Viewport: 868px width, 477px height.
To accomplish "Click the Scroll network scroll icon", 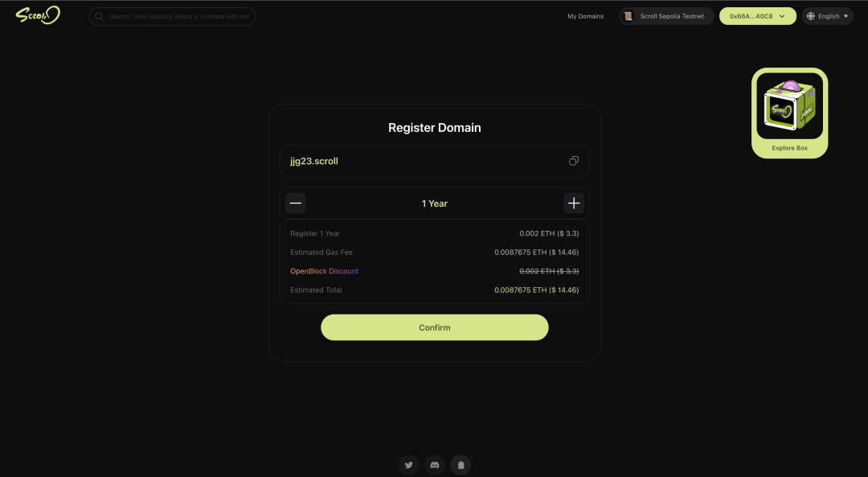I will (628, 16).
